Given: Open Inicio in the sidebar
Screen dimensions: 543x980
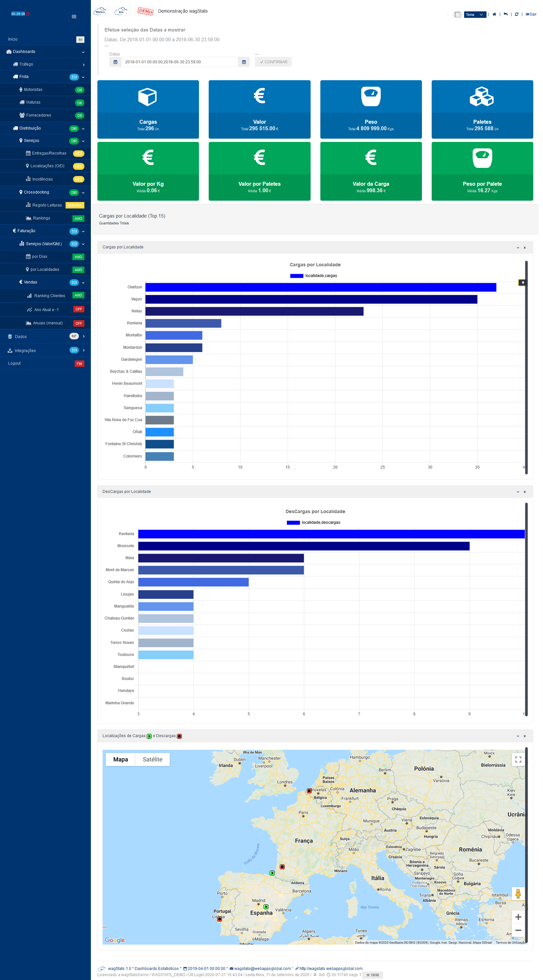Looking at the screenshot, I should pos(45,39).
